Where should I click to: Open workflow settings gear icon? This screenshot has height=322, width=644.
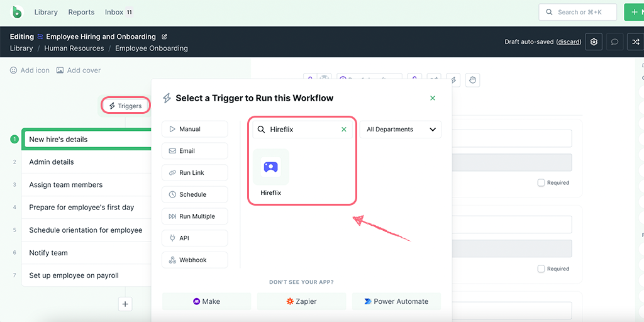click(x=594, y=42)
